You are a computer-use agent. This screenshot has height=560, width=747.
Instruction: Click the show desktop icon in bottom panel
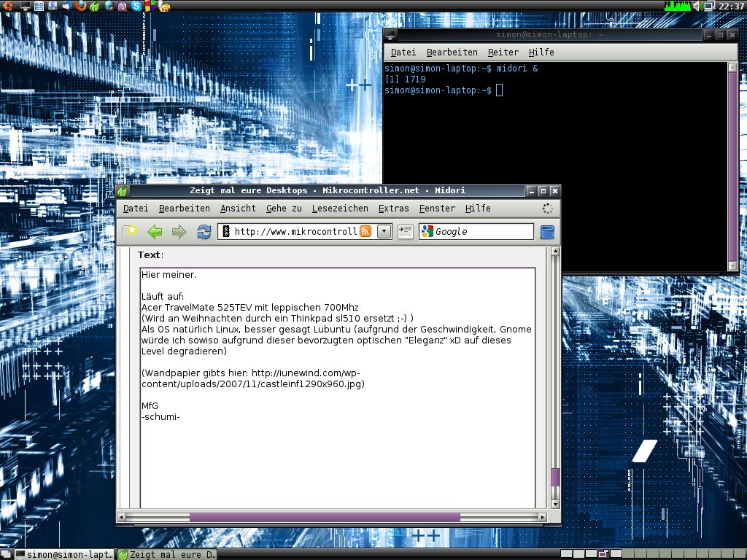tap(6, 554)
